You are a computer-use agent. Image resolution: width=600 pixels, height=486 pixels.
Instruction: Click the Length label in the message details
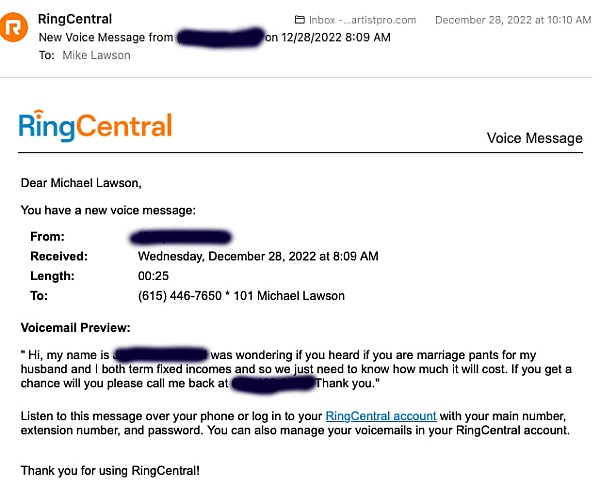(x=52, y=276)
